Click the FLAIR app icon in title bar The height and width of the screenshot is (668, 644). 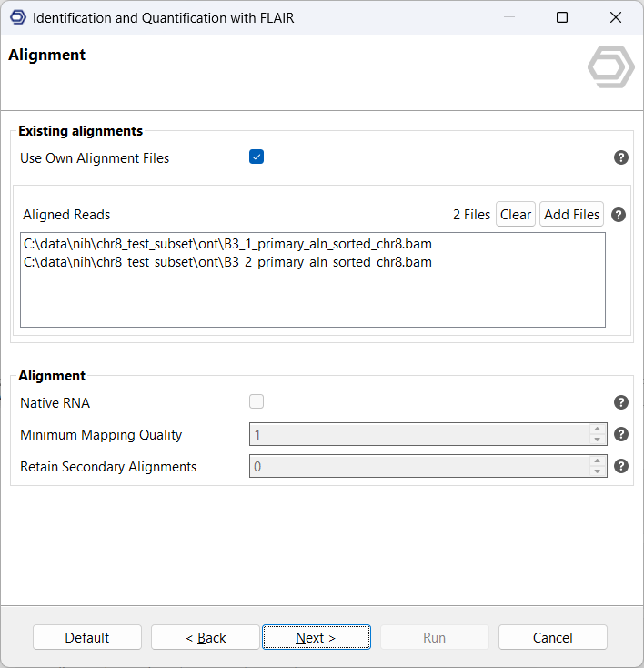click(17, 17)
